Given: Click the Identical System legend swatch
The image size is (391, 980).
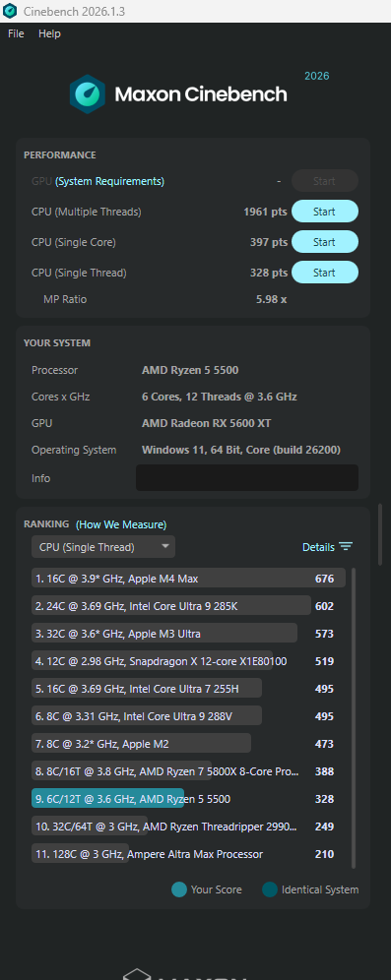Looking at the screenshot, I should [x=270, y=889].
